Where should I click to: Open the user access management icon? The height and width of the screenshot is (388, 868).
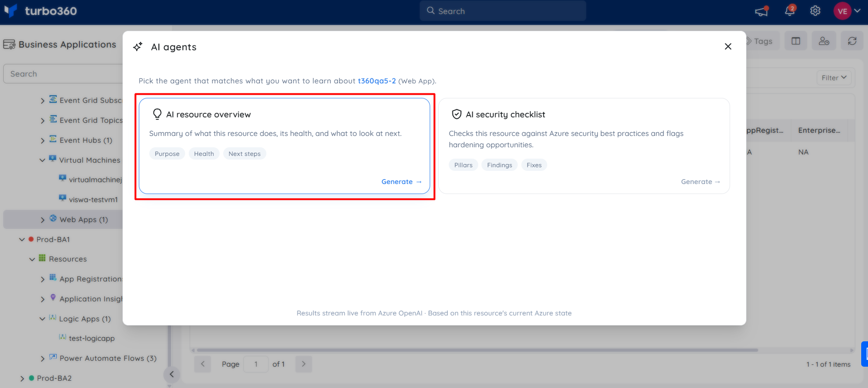click(x=824, y=41)
